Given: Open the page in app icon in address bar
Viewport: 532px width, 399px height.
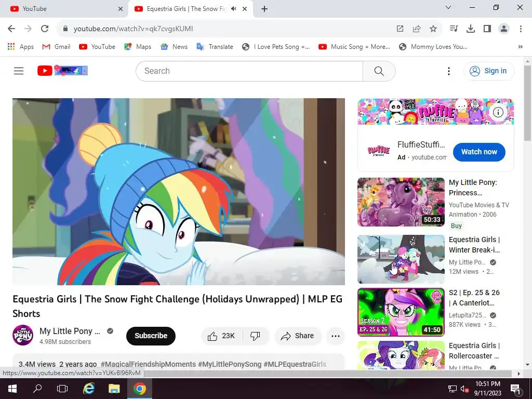Looking at the screenshot, I should [x=400, y=29].
